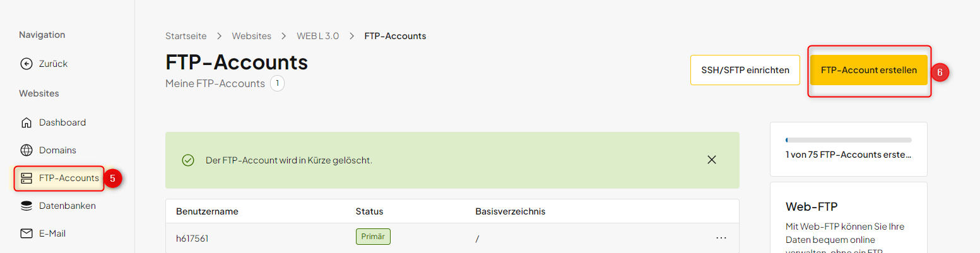
Task: Click the Zurück back-arrow icon
Action: click(27, 64)
